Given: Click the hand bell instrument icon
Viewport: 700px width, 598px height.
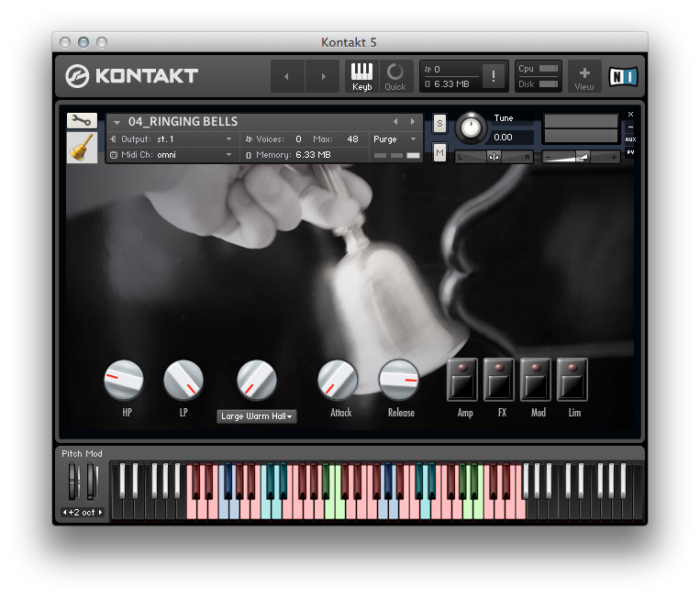Looking at the screenshot, I should click(82, 148).
